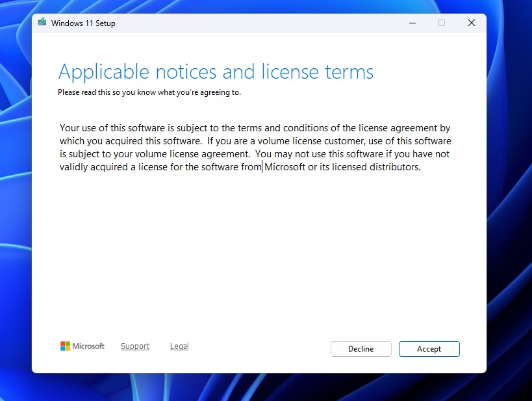Click the Microsoft four-square logo
Screen dimensions: 532x401
coord(65,346)
